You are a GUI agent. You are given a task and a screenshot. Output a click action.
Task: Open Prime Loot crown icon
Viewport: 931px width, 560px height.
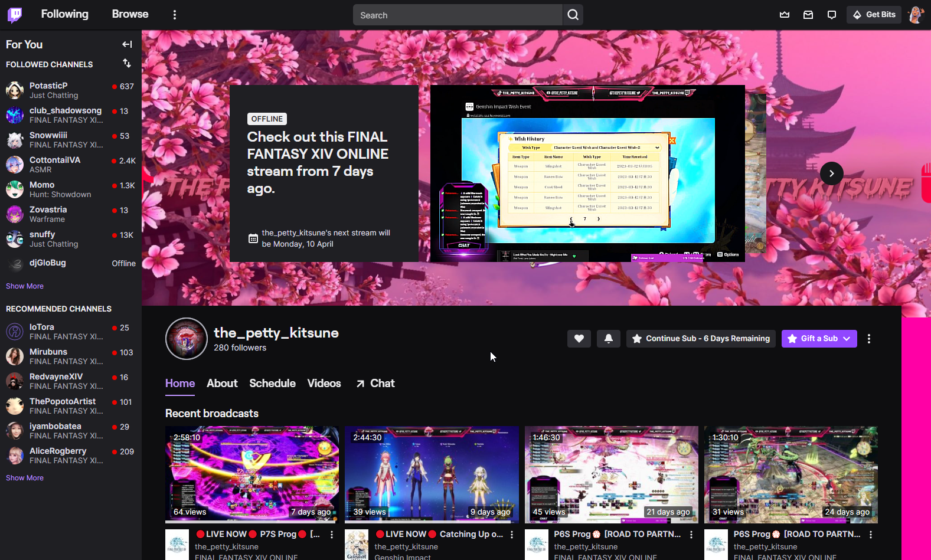pos(785,15)
